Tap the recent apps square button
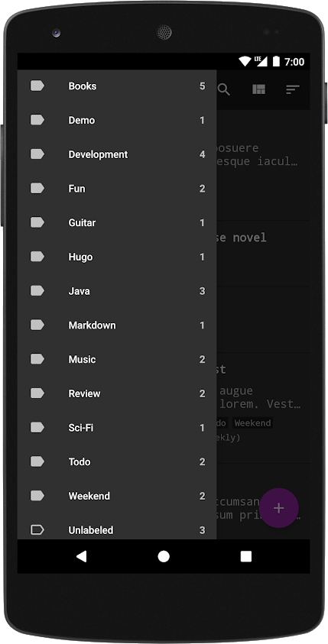328x644 pixels. (245, 556)
